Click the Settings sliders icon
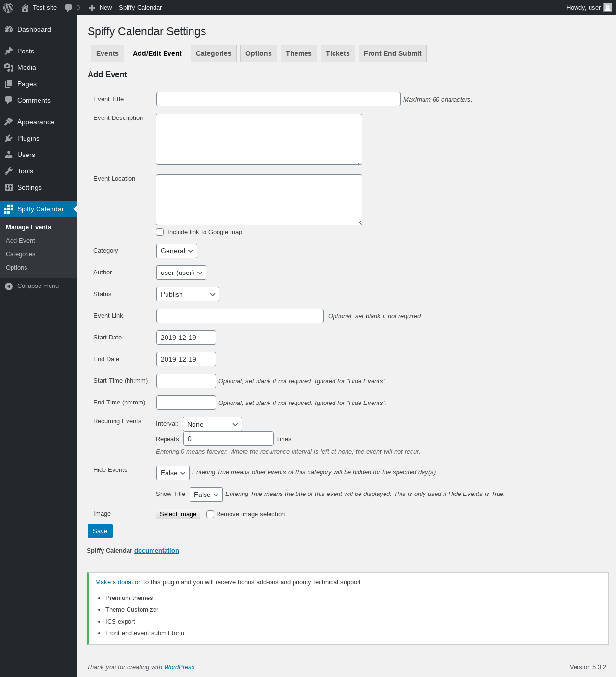The image size is (616, 677). coord(9,187)
